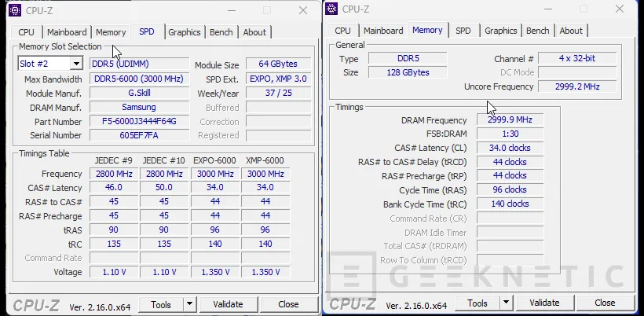The width and height of the screenshot is (644, 316).
Task: Switch to Mainboard tab in left window
Action: pyautogui.click(x=67, y=32)
